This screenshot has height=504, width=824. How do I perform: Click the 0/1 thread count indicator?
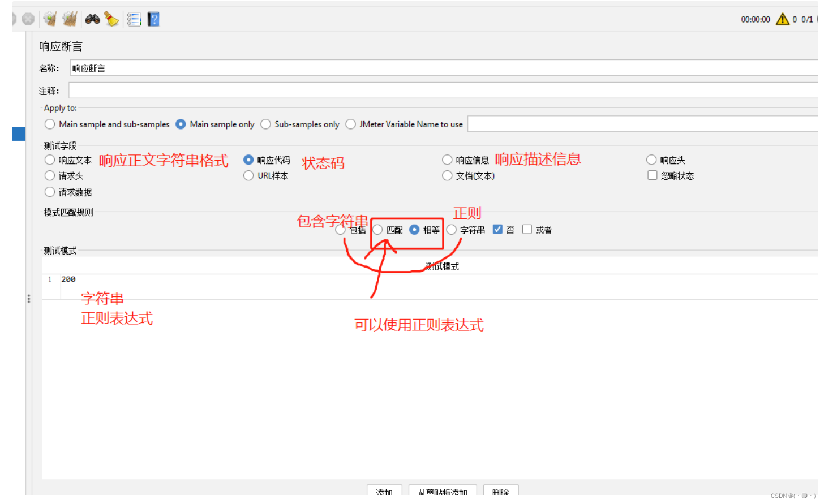click(807, 19)
